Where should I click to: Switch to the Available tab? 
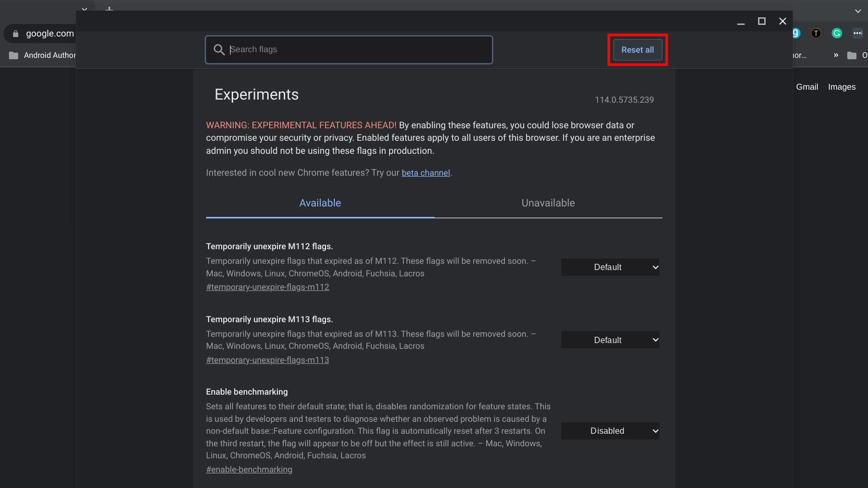point(320,203)
